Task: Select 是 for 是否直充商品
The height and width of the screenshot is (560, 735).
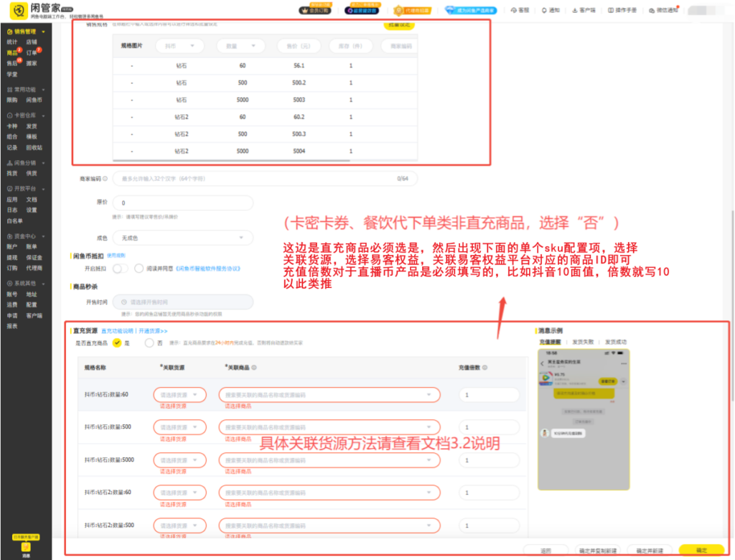Action: pyautogui.click(x=117, y=343)
